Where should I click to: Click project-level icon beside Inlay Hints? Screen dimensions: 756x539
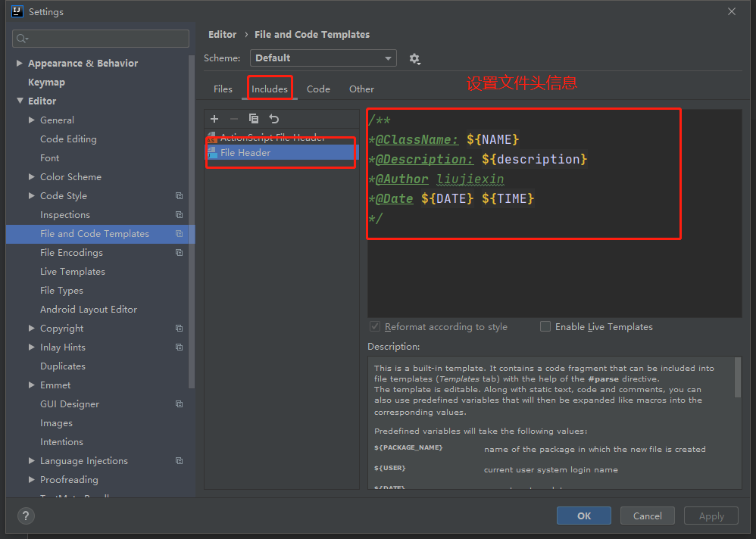179,347
